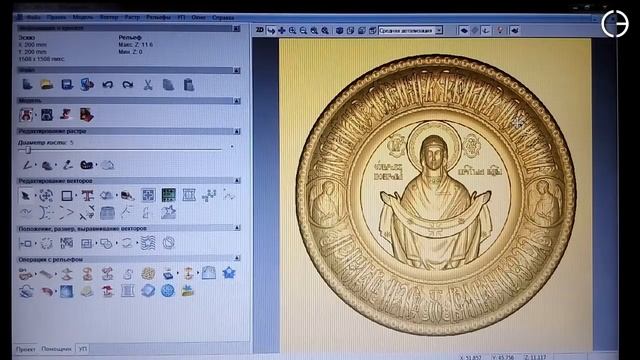Toggle the rotate view arrow tool

271,31
